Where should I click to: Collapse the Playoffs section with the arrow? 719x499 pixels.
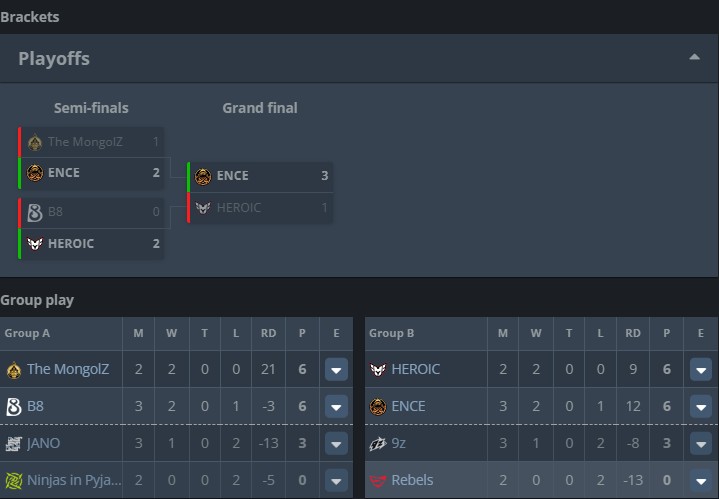[694, 58]
